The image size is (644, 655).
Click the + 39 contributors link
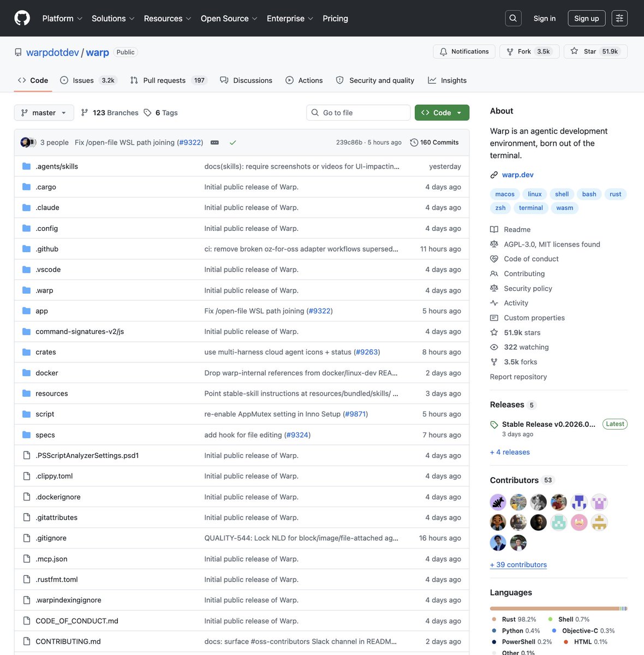518,565
